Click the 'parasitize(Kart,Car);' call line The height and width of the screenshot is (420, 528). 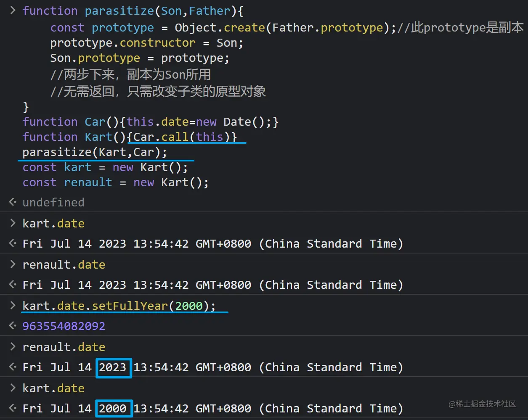click(x=95, y=152)
